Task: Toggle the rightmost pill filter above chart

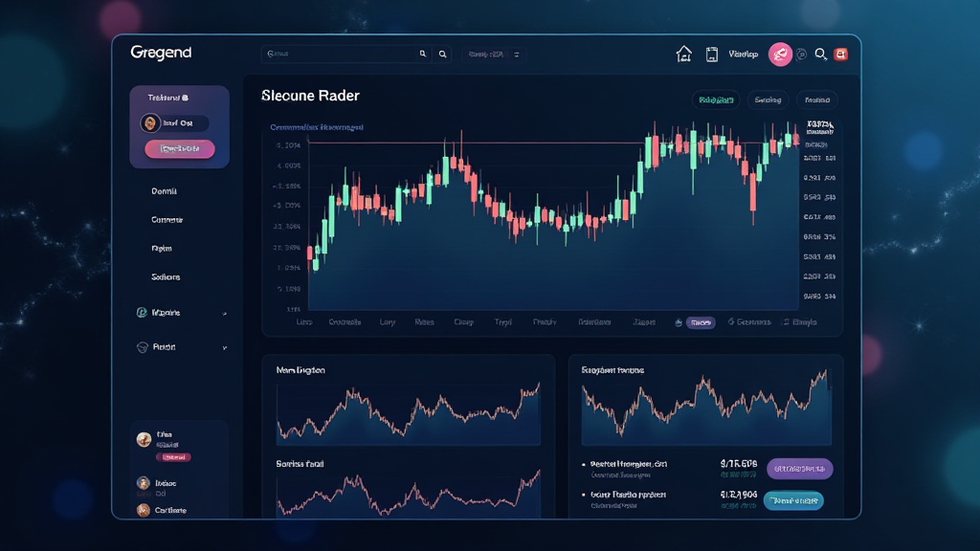Action: tap(816, 99)
